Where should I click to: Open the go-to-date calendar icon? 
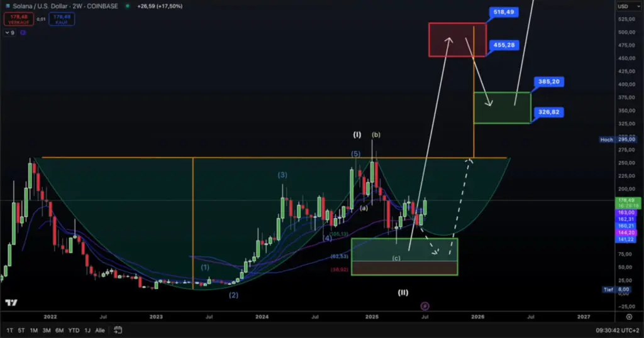(118, 330)
